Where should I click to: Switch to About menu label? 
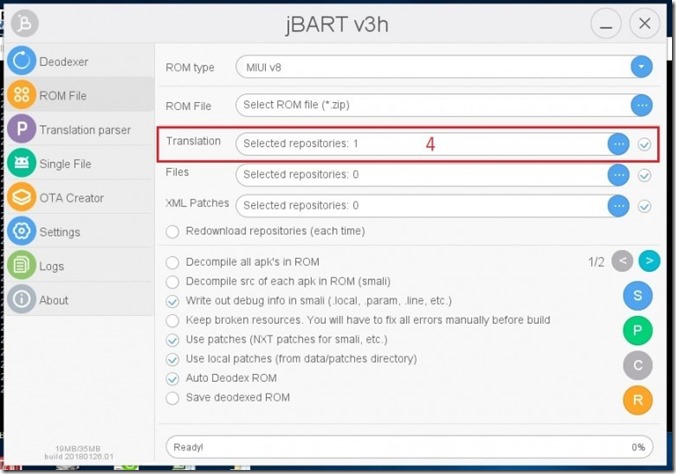(54, 300)
